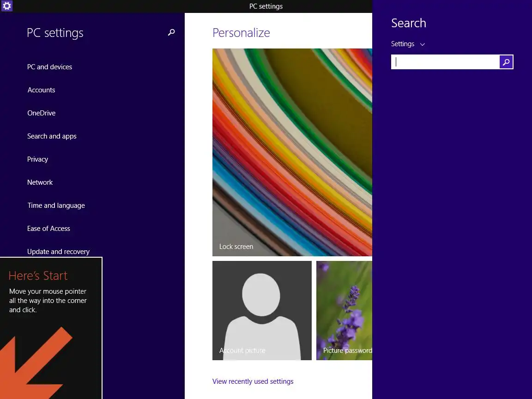Open Update and recovery

[58, 251]
